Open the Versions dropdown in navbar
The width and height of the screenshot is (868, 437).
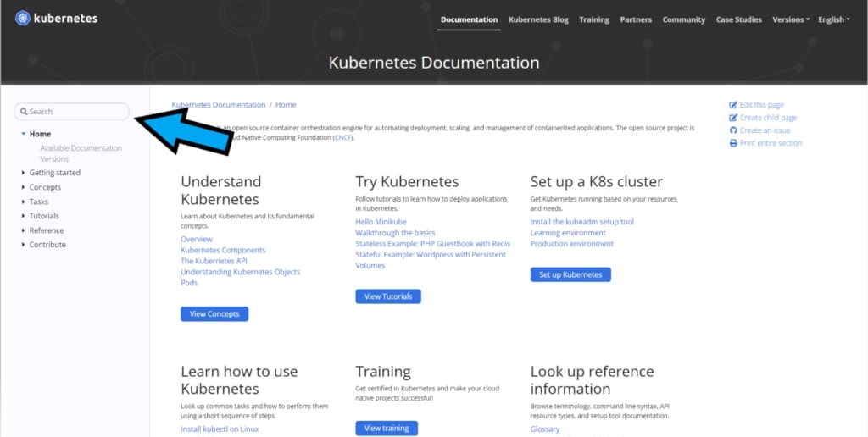point(791,19)
